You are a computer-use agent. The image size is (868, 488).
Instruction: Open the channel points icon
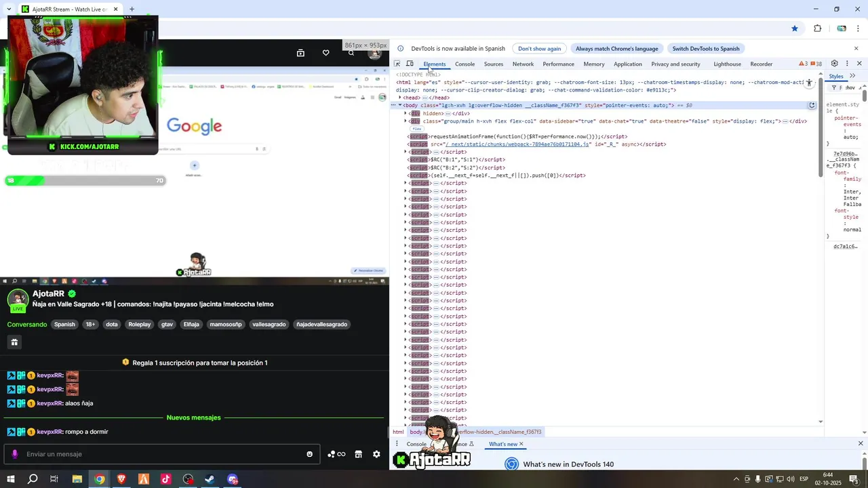tap(336, 454)
